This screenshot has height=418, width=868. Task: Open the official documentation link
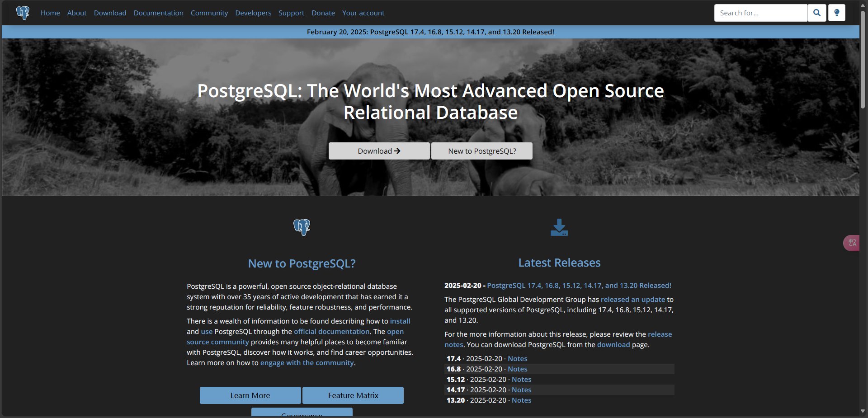[331, 332]
